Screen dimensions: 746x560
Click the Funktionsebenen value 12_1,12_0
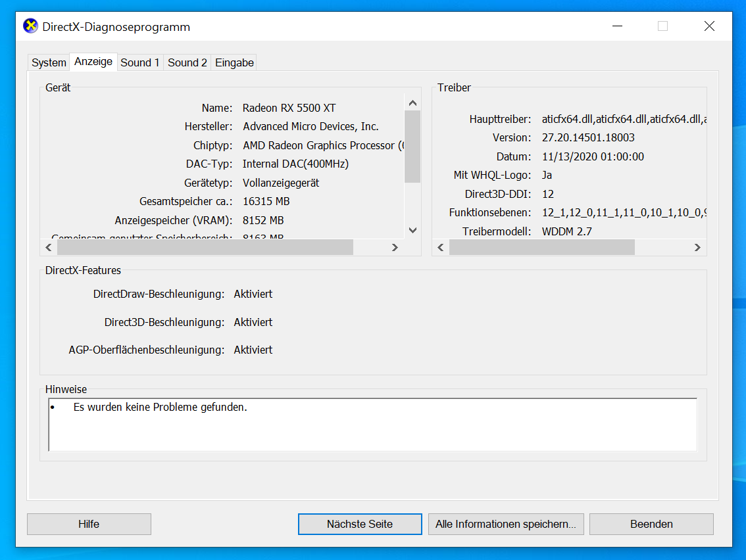tap(624, 212)
